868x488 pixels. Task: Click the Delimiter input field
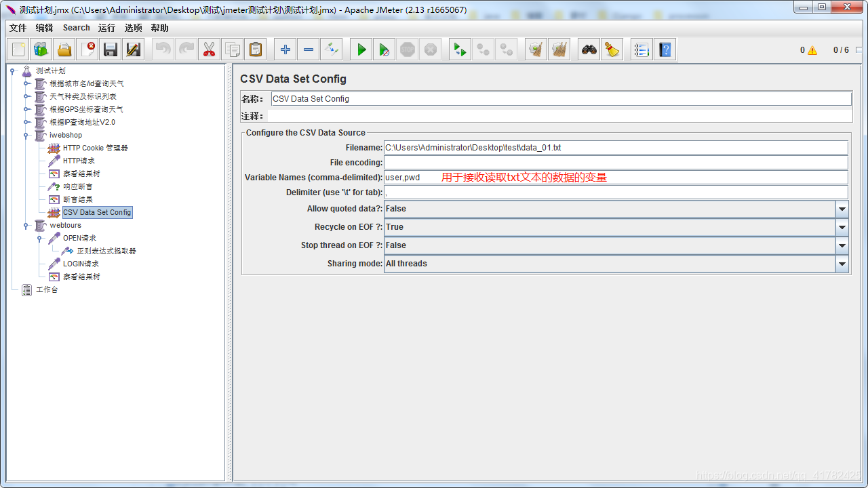point(616,192)
